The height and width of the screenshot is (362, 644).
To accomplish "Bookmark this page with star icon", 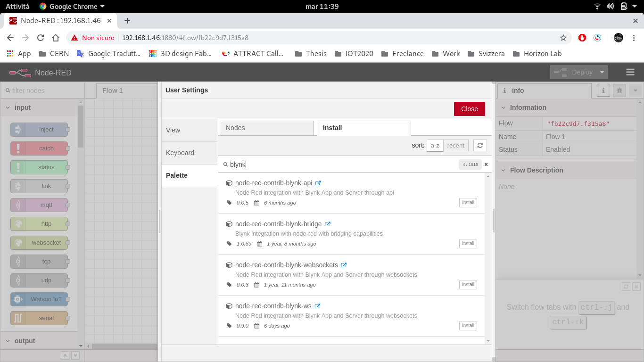I will 563,38.
